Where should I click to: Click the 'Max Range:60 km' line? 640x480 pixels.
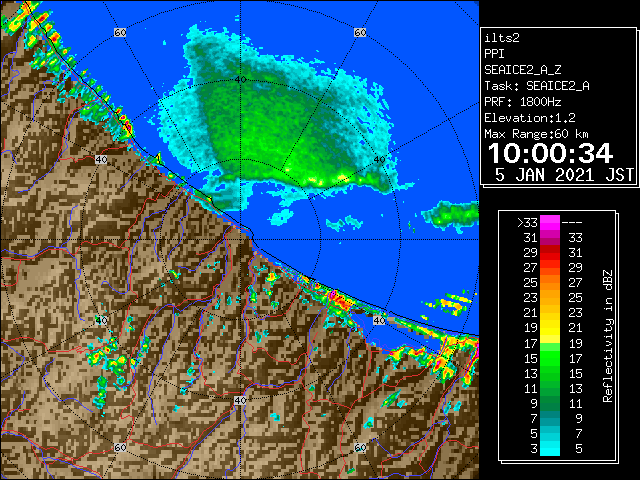coord(537,134)
